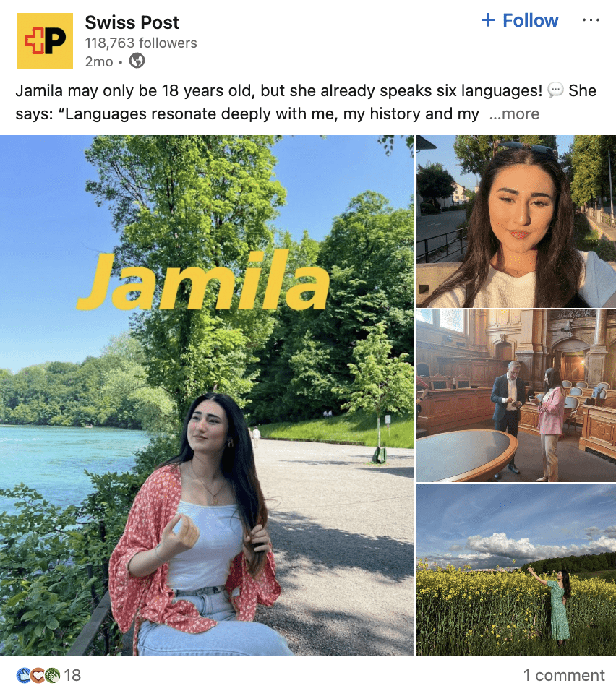The width and height of the screenshot is (616, 691).
Task: Open the large riverside Jamila photo
Action: (207, 395)
